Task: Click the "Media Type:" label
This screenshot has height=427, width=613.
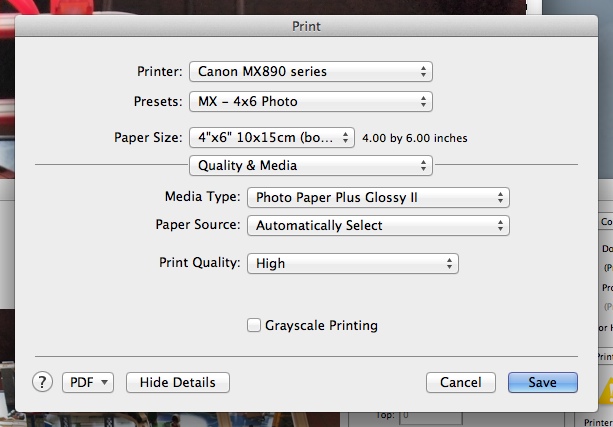Action: coord(202,198)
